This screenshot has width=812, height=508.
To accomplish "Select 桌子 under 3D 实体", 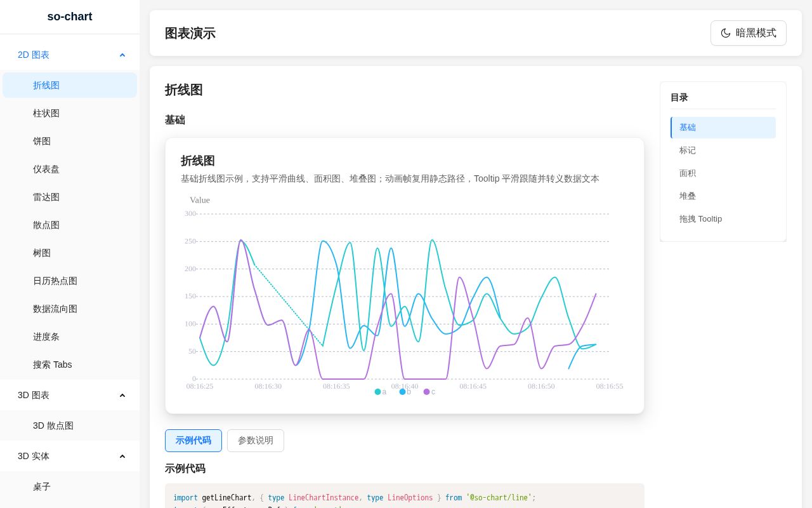I will [70, 486].
